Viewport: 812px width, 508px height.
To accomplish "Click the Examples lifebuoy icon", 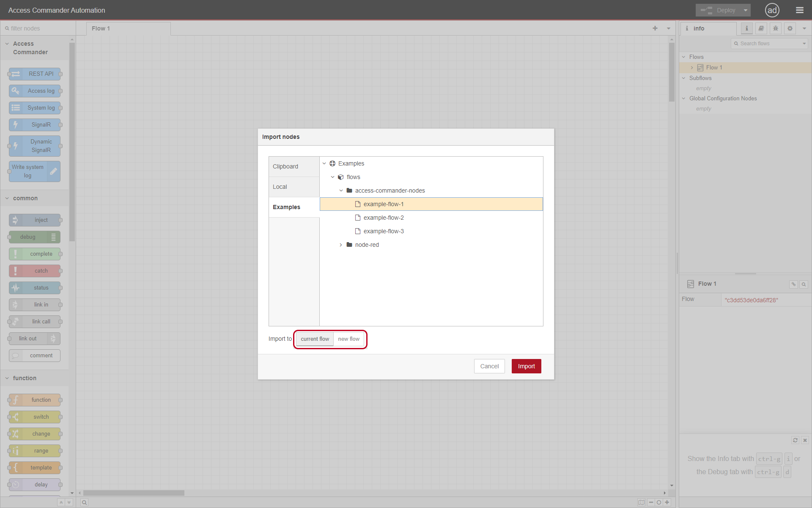I will coord(332,163).
